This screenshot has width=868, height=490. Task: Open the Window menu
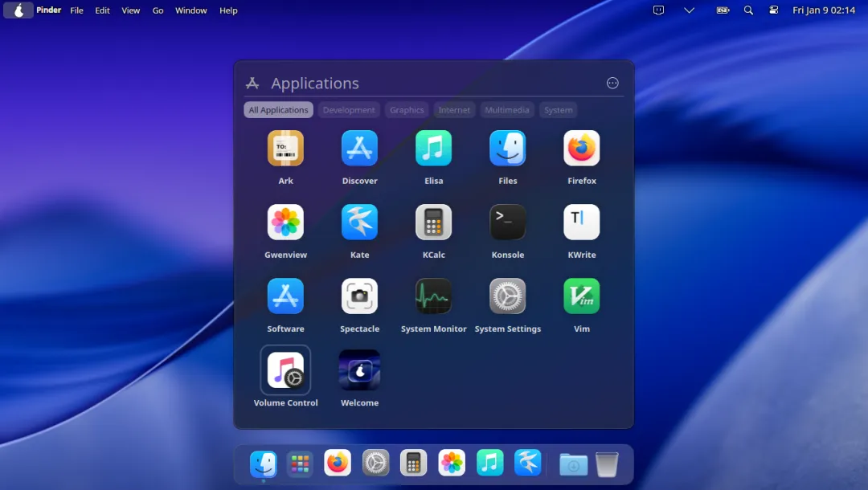191,10
